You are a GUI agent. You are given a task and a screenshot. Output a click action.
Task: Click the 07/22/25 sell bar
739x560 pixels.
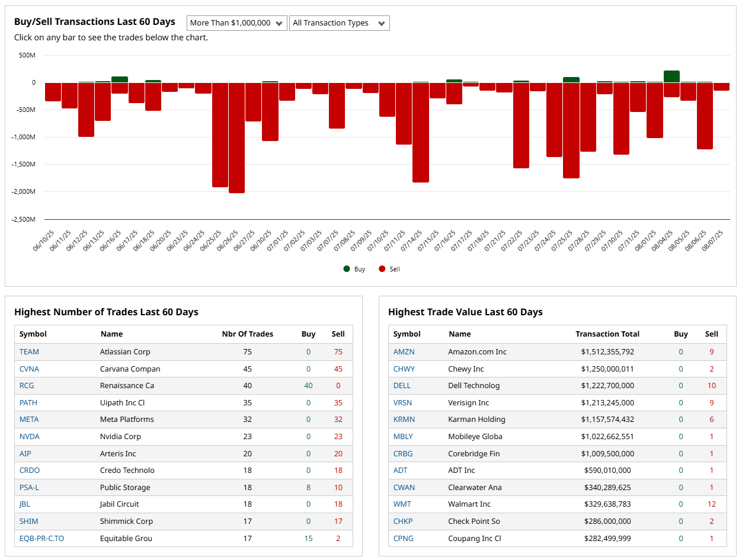pyautogui.click(x=521, y=125)
